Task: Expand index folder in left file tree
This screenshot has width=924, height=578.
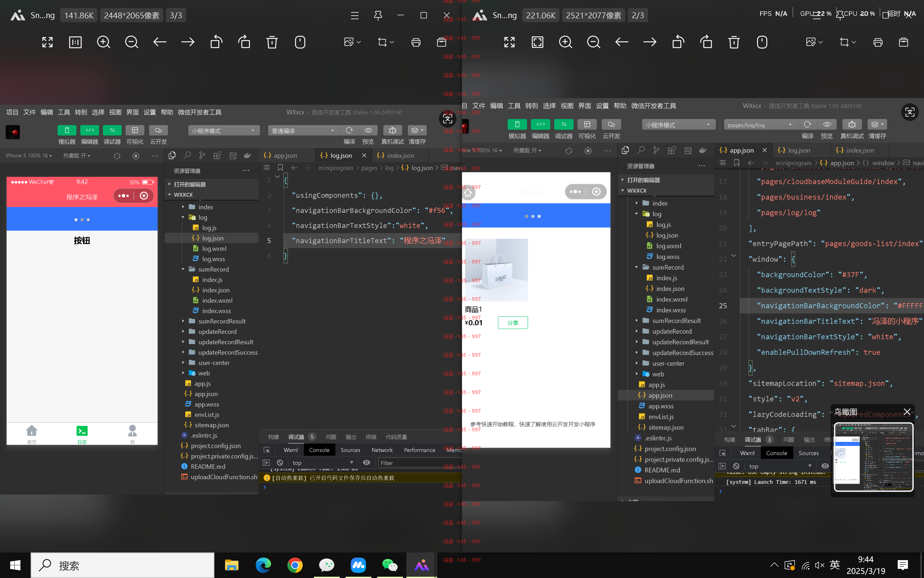Action: (x=183, y=207)
